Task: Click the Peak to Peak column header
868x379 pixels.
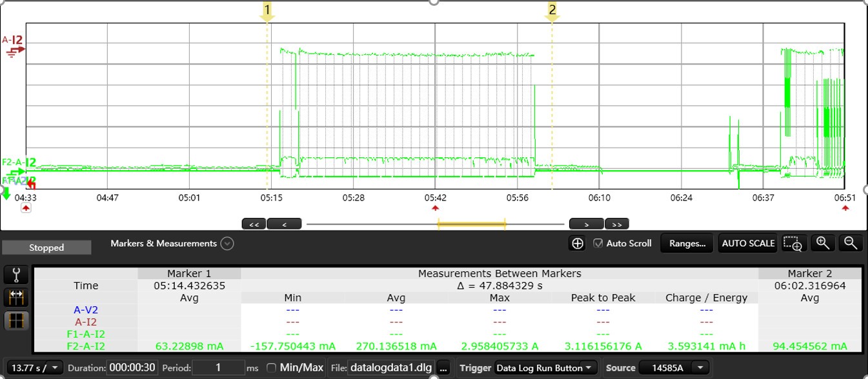Action: tap(603, 298)
